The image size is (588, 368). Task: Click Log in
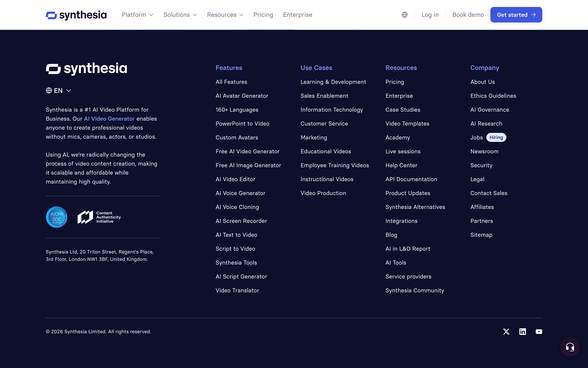(430, 15)
